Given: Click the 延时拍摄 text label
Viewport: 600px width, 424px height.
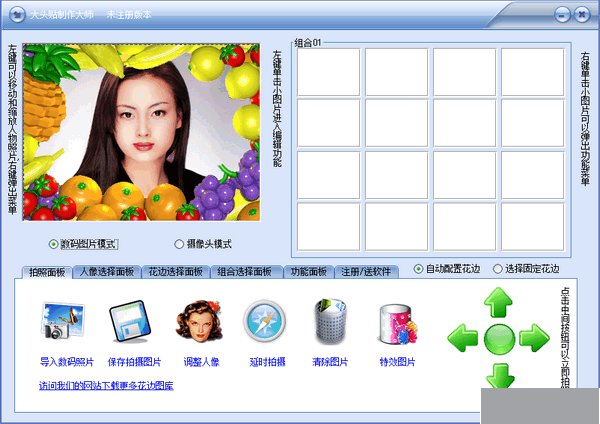Looking at the screenshot, I should 267,362.
